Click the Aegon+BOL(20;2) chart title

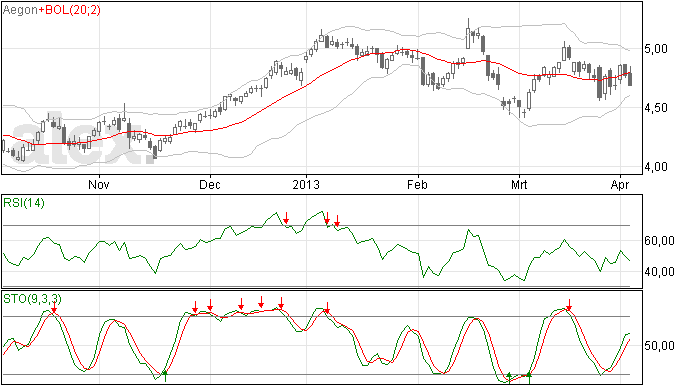coord(51,10)
